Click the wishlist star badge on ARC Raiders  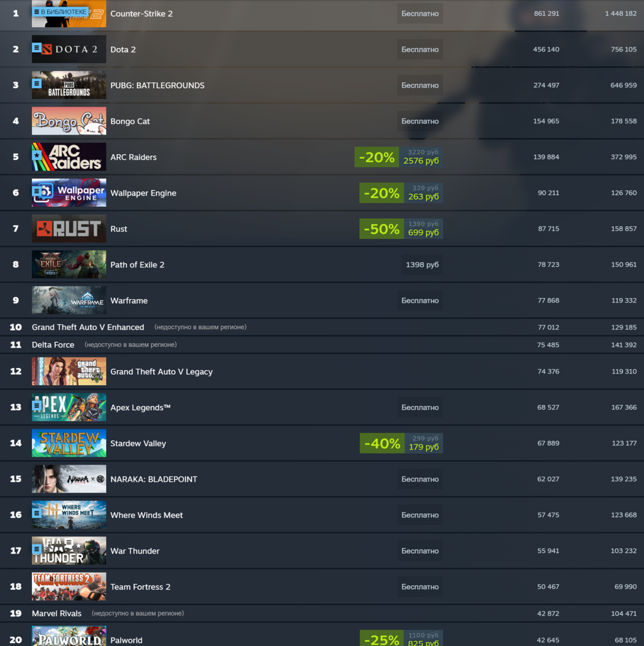click(37, 155)
